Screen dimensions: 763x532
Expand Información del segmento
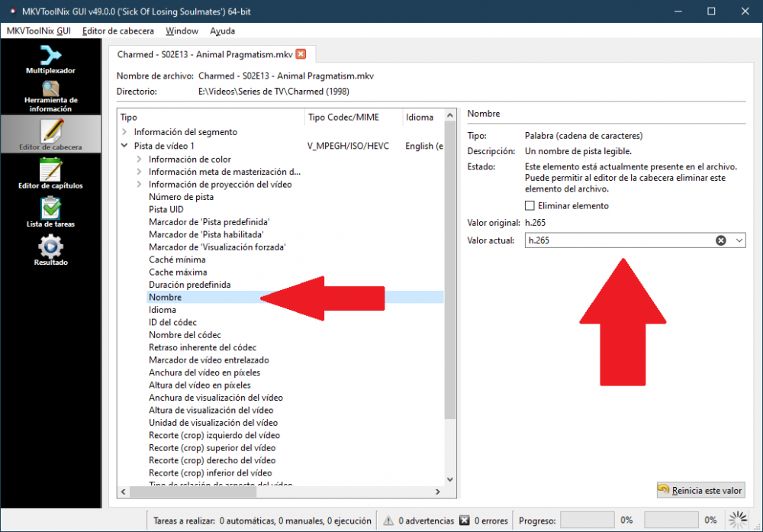124,132
